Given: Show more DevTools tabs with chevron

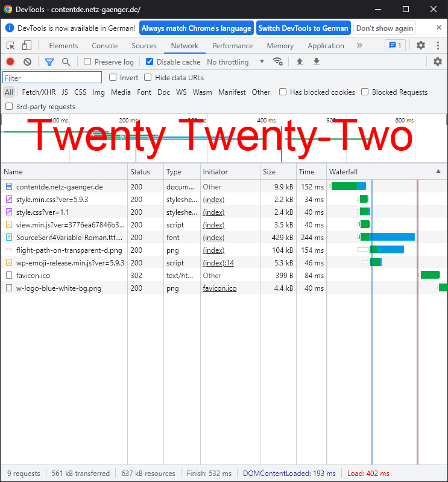Looking at the screenshot, I should tap(359, 45).
